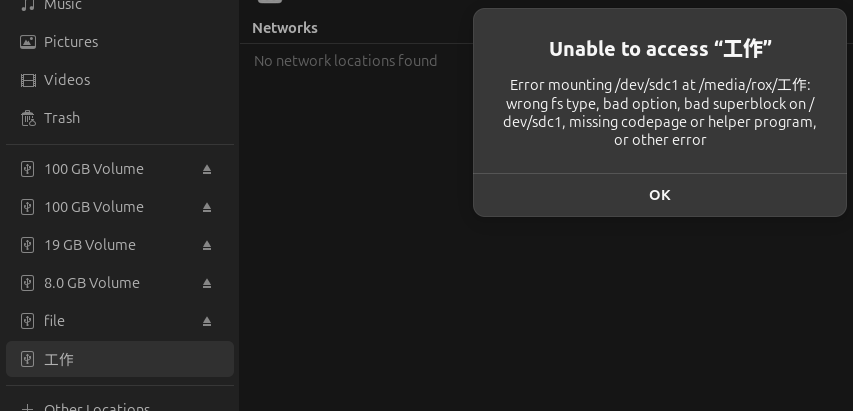Click the 'Unable to access' dialog title
The image size is (853, 411).
pyautogui.click(x=660, y=49)
